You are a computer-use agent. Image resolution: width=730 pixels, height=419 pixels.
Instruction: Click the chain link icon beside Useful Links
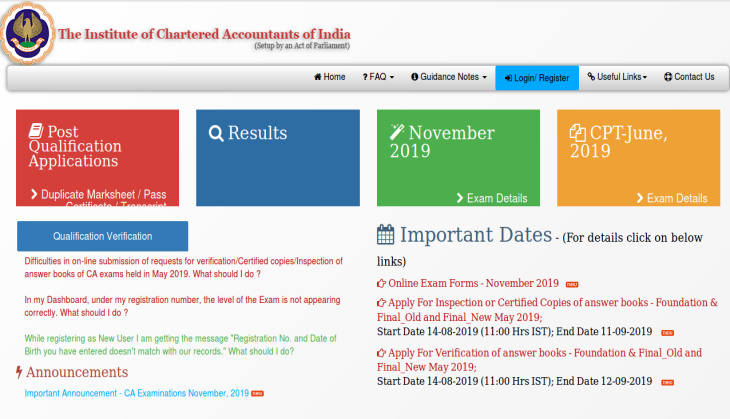coord(591,76)
